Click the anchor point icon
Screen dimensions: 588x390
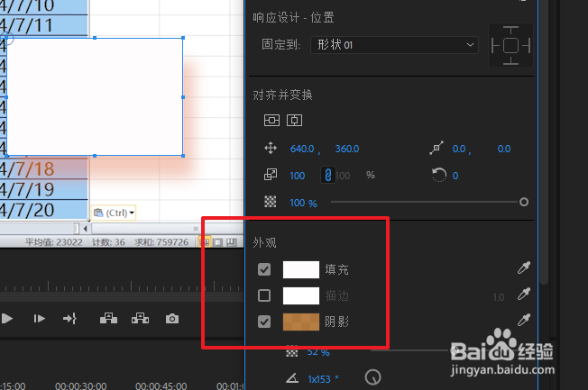[436, 148]
